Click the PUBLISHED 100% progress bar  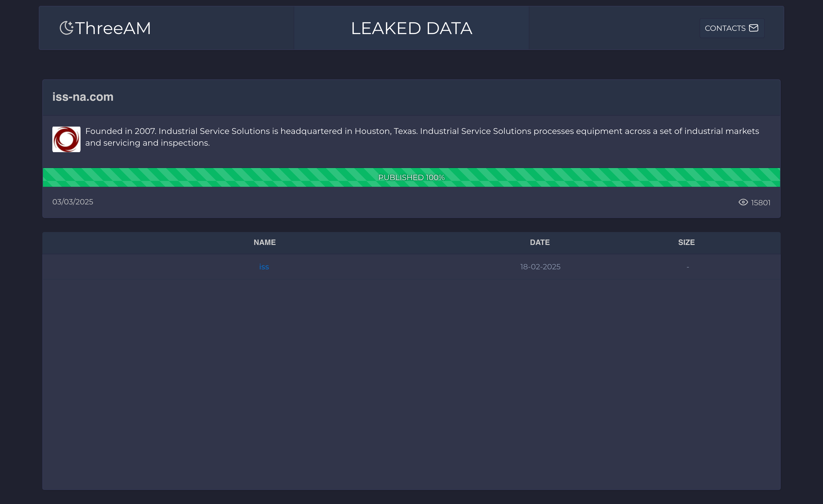(411, 177)
